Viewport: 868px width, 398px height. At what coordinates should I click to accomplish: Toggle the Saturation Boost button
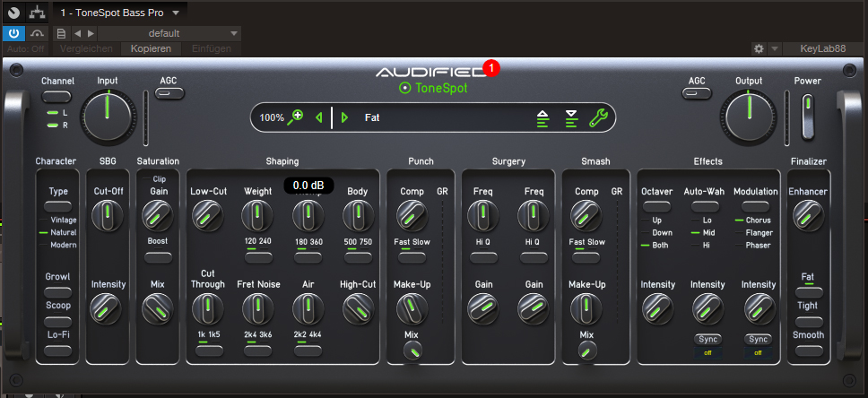pos(158,257)
